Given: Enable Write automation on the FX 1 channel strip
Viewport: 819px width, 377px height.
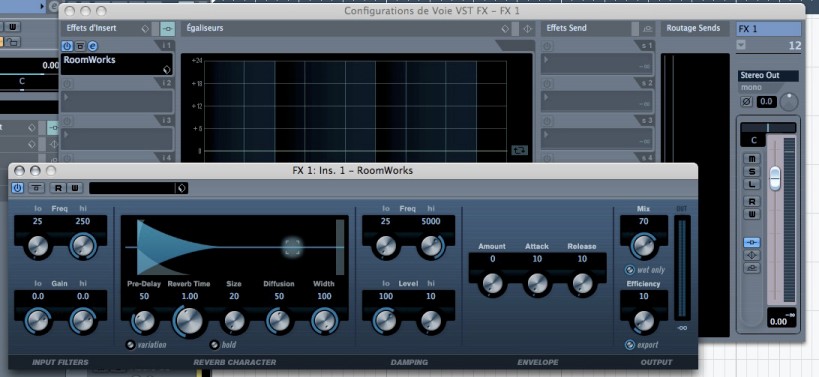Looking at the screenshot, I should [x=753, y=214].
